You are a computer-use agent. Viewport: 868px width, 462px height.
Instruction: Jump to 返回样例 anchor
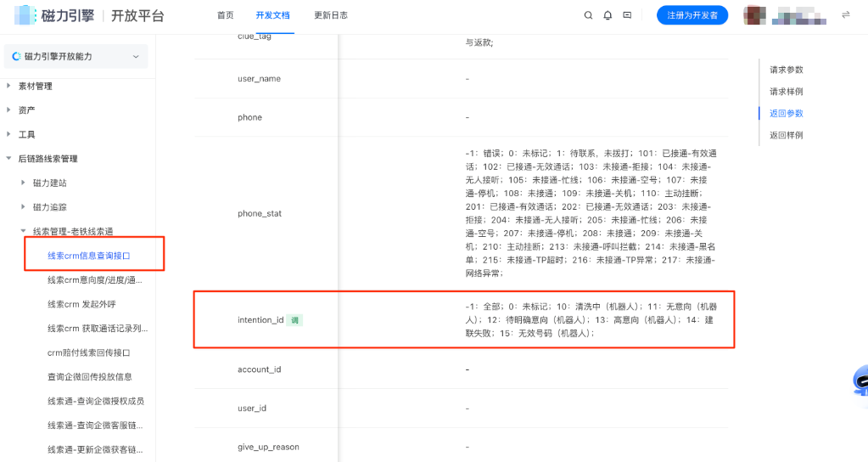tap(786, 135)
